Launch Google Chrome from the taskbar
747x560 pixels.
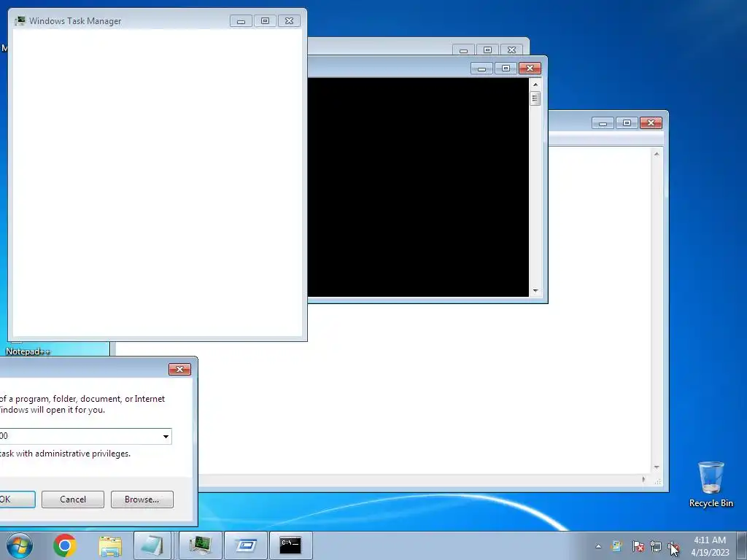click(x=65, y=545)
